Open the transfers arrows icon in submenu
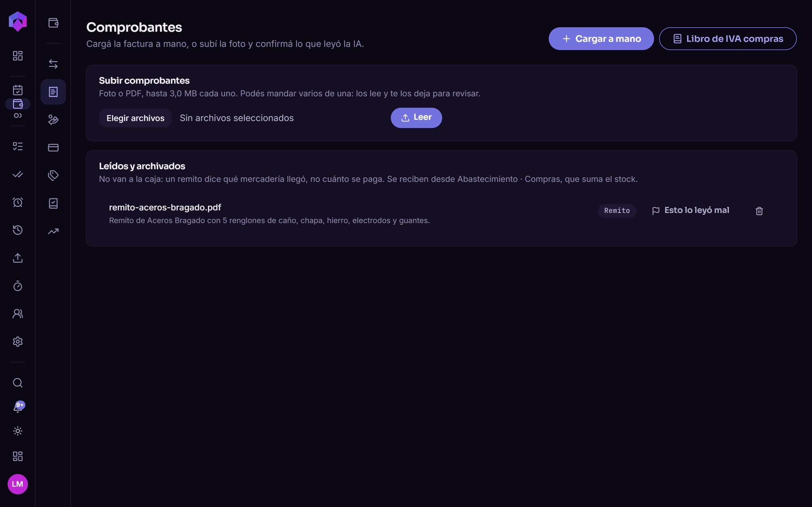This screenshot has height=507, width=812. [53, 64]
